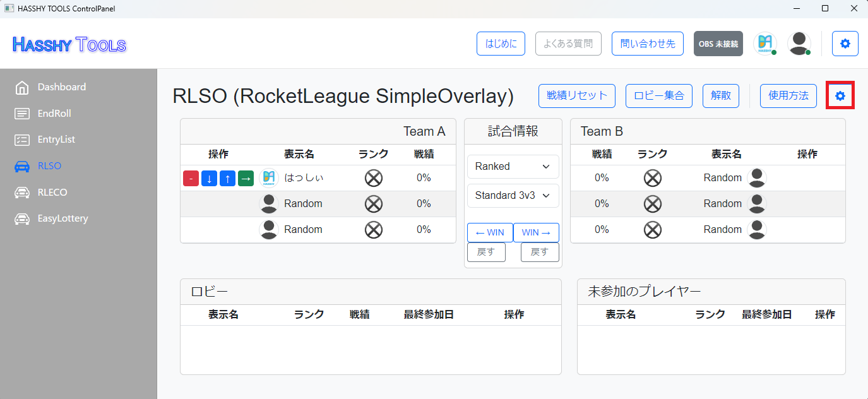The width and height of the screenshot is (868, 399).
Task: Click EndRoll icon in sidebar
Action: click(22, 114)
